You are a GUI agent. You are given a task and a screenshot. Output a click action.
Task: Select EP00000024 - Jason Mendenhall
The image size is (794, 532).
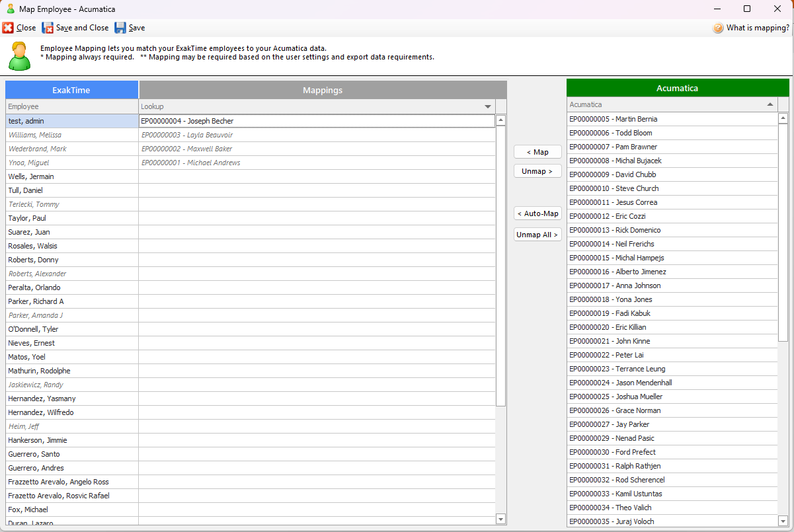[672, 383]
